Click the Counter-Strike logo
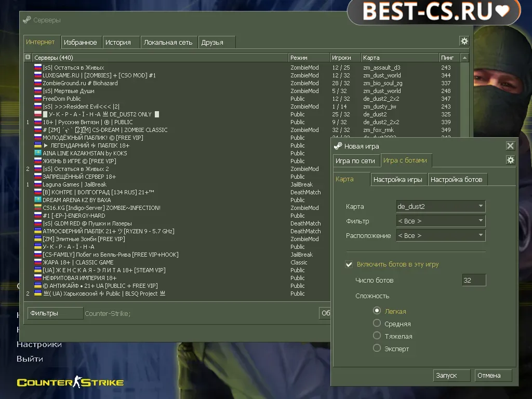 point(70,382)
